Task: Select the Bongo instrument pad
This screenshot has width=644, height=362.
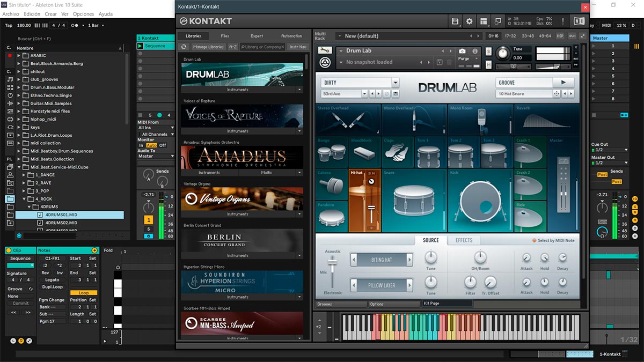Action: [332, 152]
